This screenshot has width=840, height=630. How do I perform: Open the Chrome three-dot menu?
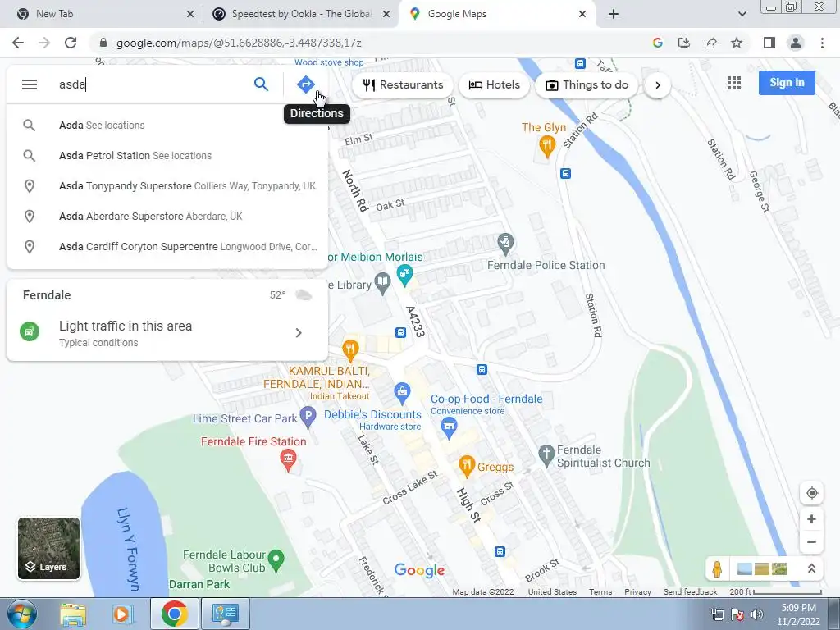pos(822,43)
